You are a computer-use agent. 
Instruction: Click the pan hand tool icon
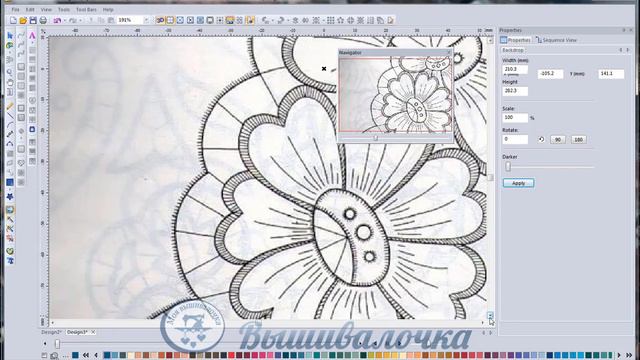pyautogui.click(x=10, y=83)
